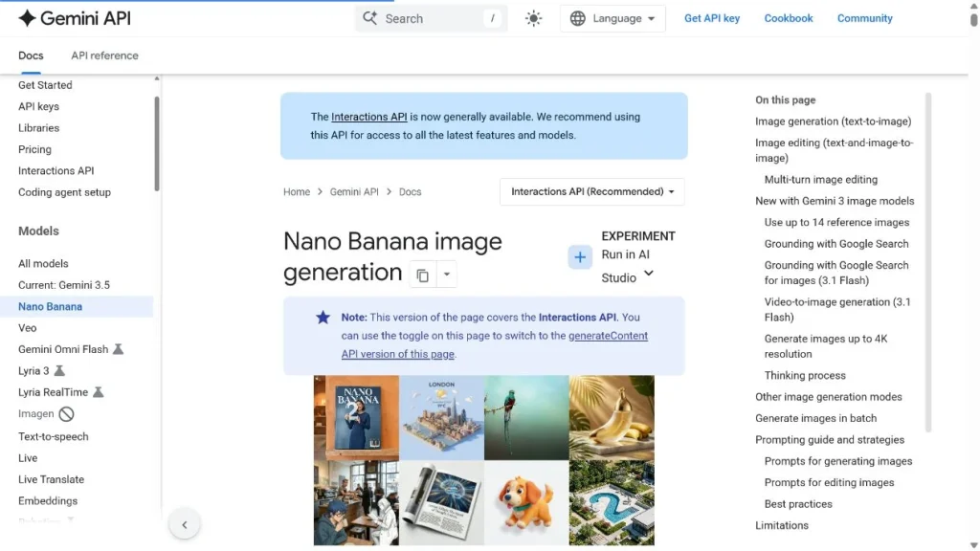980x551 pixels.
Task: Click the golden banana thumbnail
Action: click(x=612, y=418)
